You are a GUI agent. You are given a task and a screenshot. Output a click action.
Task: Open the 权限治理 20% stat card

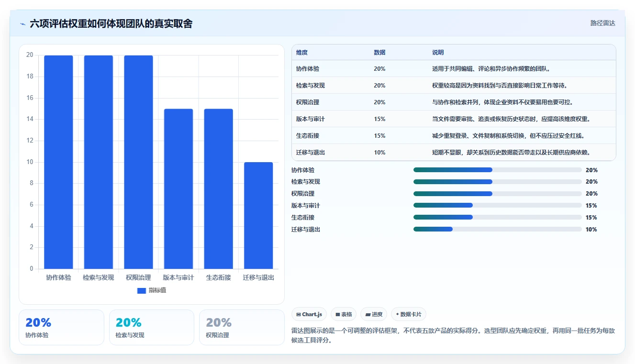tap(242, 327)
